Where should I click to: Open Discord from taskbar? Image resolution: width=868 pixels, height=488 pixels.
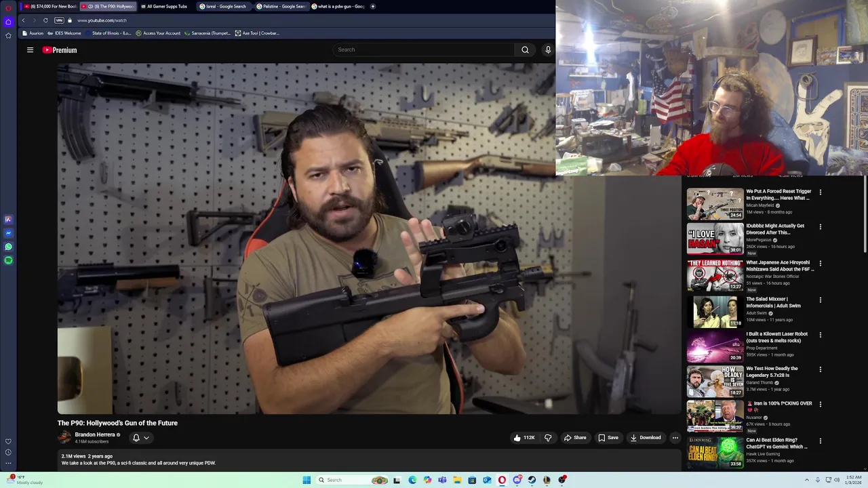517,480
